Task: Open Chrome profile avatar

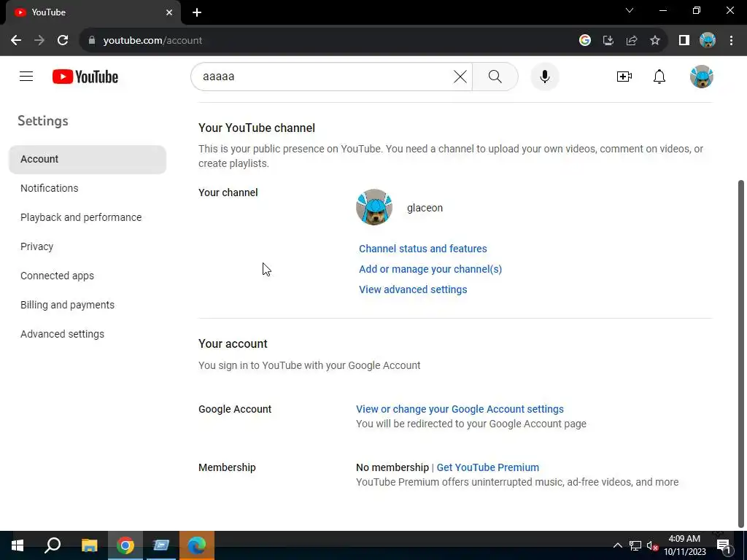Action: 708,41
